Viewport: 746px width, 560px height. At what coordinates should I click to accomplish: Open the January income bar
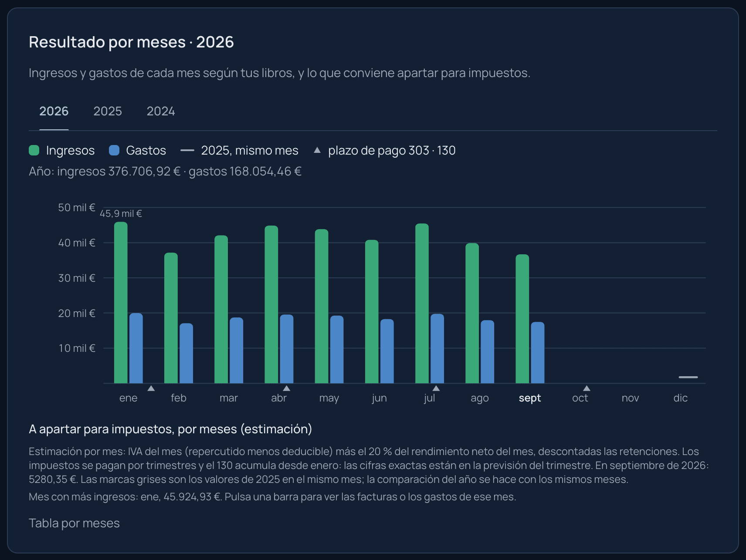(121, 303)
